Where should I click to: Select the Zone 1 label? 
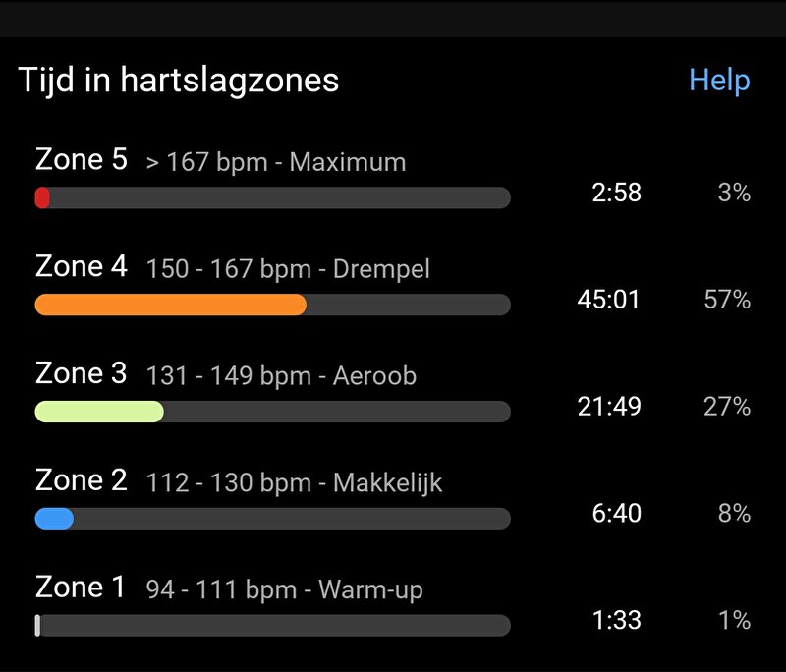(x=81, y=587)
